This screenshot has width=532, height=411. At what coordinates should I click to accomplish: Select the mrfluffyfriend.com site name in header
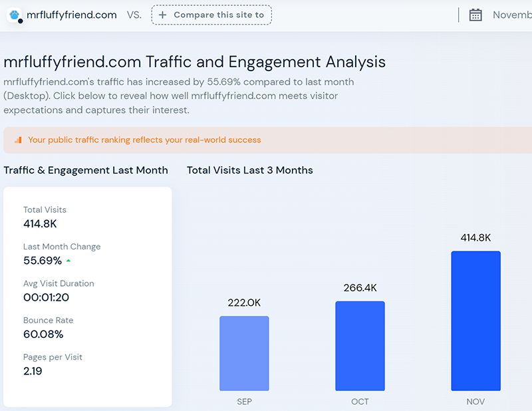(71, 15)
